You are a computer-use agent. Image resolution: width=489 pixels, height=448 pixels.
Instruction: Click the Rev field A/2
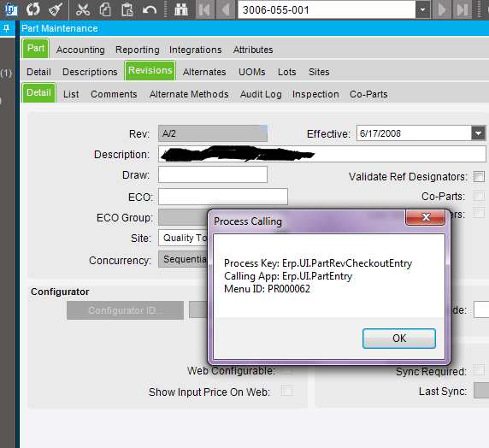pyautogui.click(x=213, y=133)
